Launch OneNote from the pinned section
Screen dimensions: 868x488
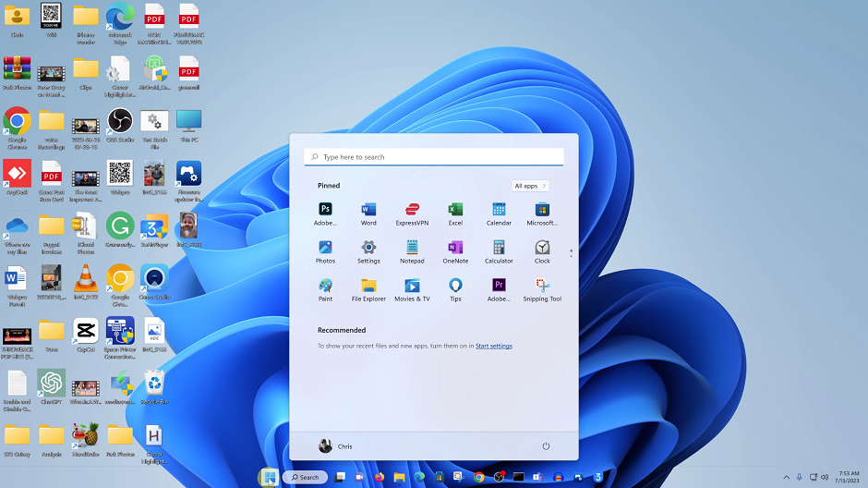point(455,248)
